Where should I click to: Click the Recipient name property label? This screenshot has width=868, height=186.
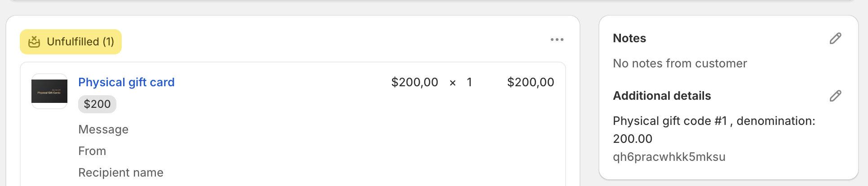coord(121,173)
